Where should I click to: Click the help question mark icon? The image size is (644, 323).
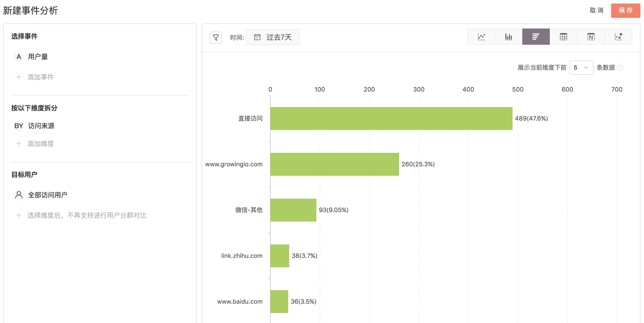620,67
